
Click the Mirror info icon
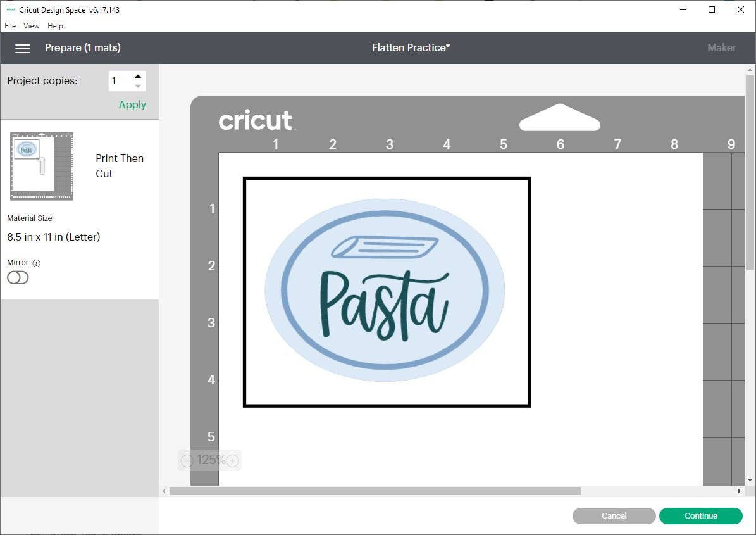click(37, 262)
